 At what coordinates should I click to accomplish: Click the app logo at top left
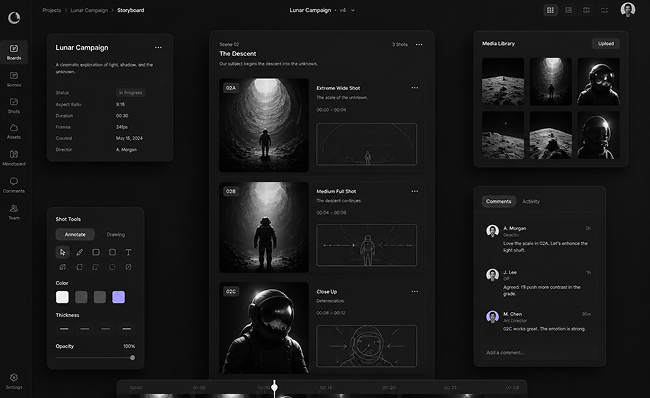click(x=14, y=18)
